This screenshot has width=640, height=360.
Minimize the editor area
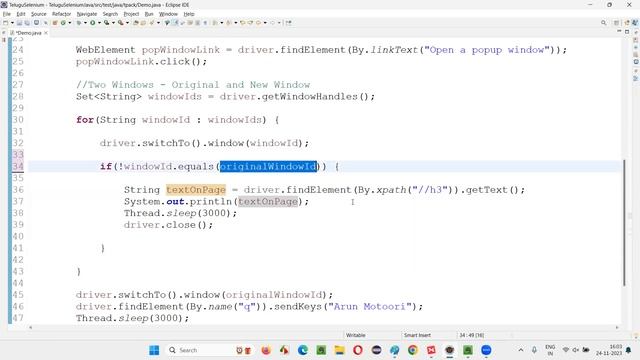coord(619,32)
